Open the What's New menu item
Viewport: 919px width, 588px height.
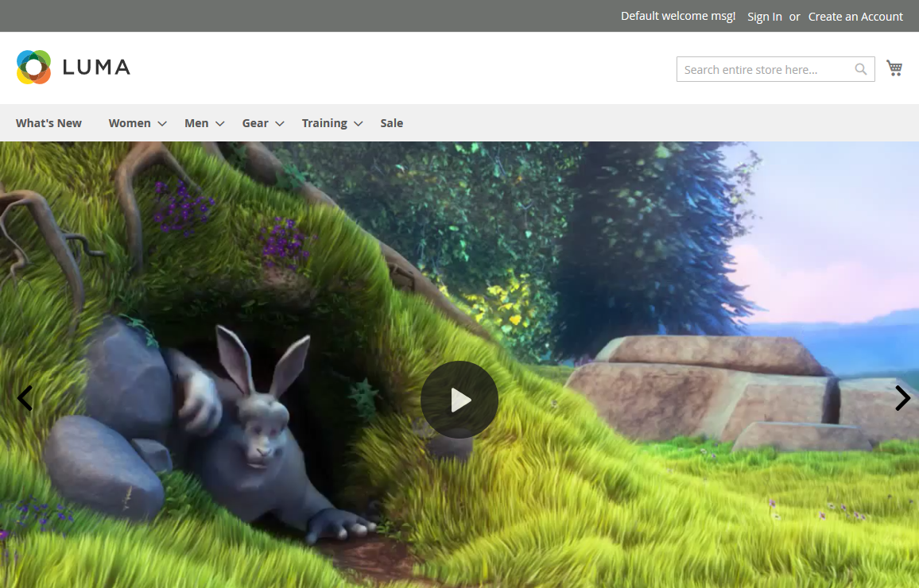48,123
